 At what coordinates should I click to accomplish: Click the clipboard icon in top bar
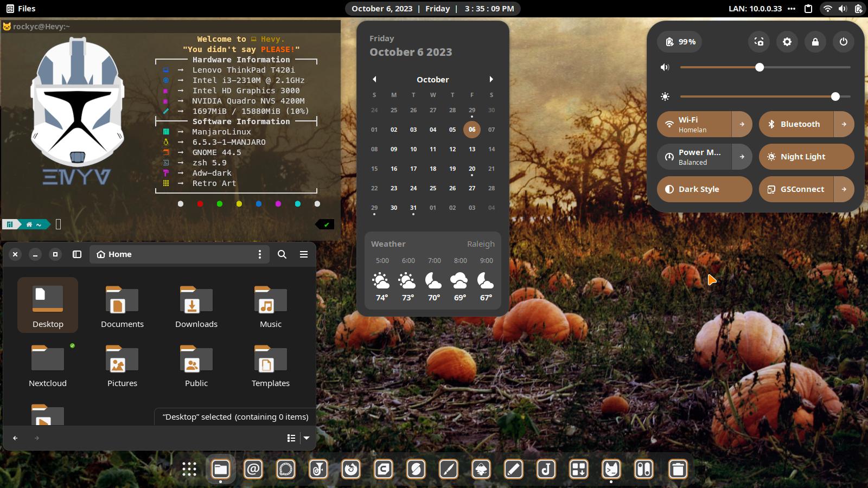click(808, 9)
